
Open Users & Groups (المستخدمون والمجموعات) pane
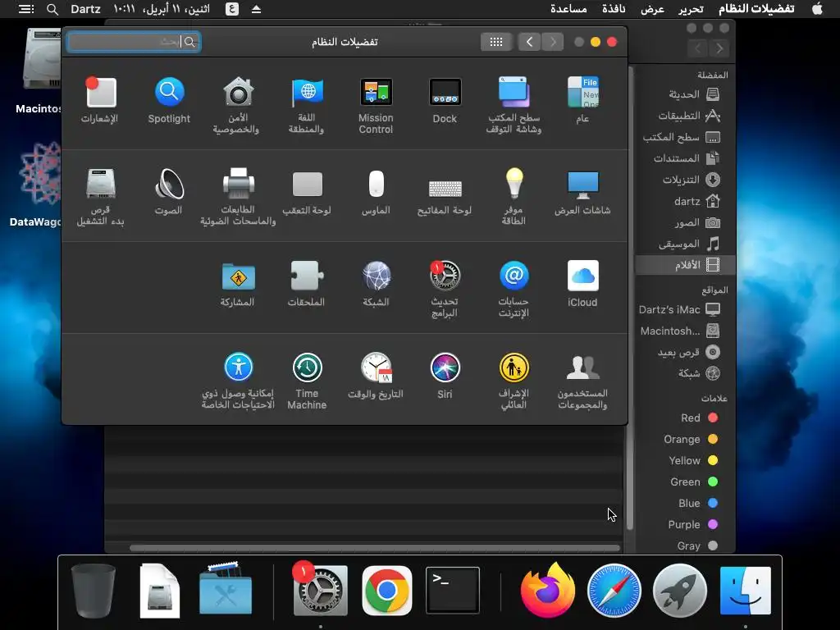[583, 381]
